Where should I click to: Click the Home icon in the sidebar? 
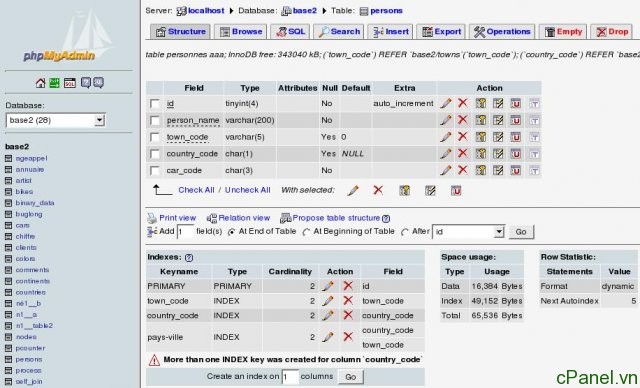(x=40, y=83)
